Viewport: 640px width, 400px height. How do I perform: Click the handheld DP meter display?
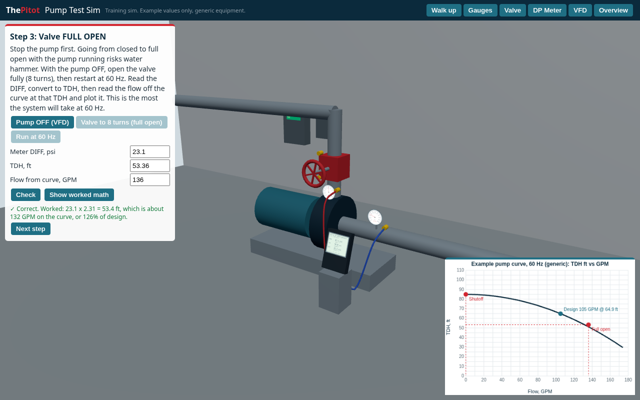pyautogui.click(x=338, y=244)
